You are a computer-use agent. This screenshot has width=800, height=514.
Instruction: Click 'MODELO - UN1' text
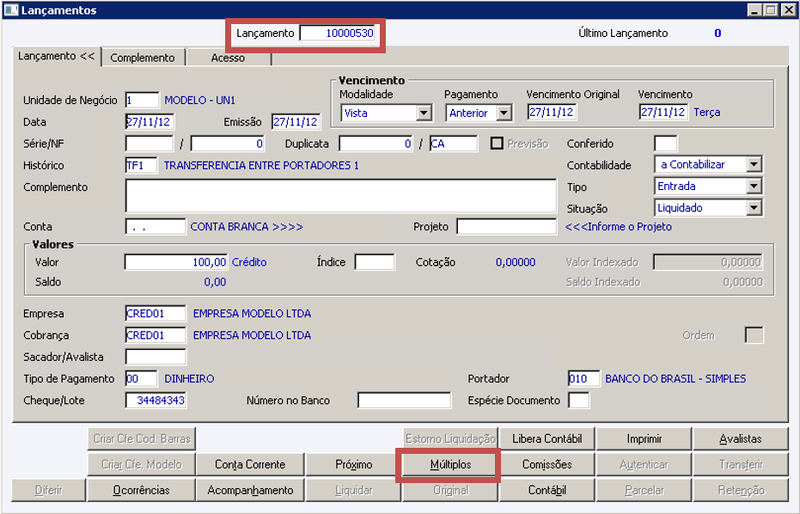coord(200,100)
